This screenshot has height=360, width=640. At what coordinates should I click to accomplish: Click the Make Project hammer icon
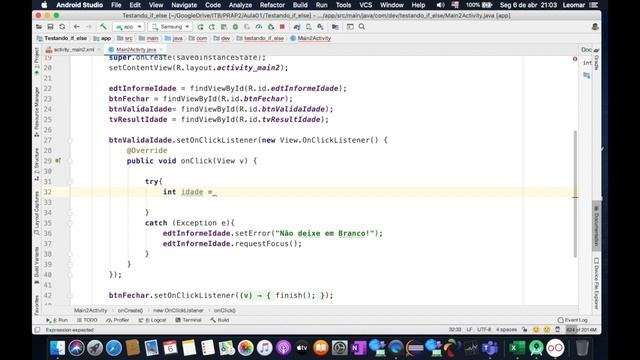103,27
